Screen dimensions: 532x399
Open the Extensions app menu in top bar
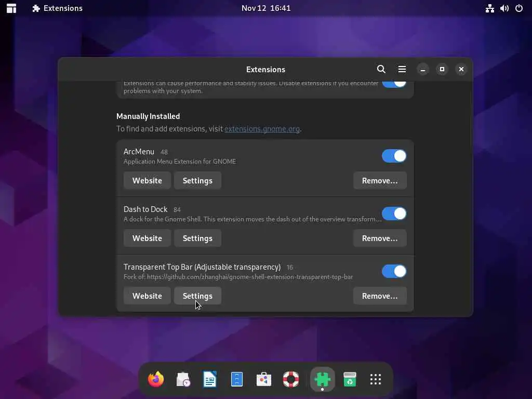tap(57, 8)
